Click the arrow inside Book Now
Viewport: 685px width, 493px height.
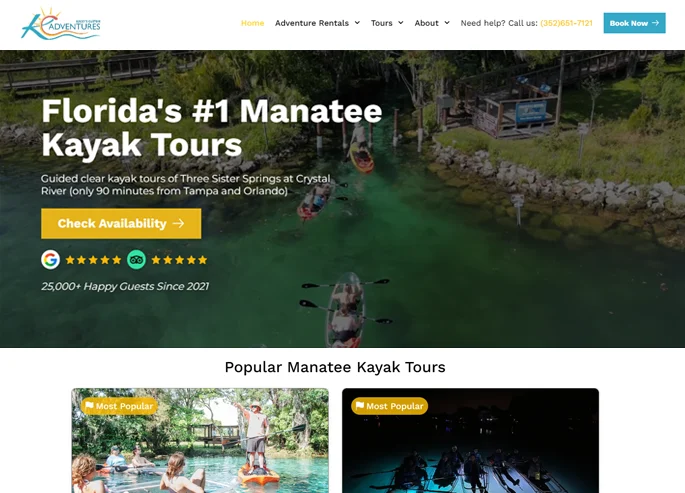pyautogui.click(x=655, y=23)
